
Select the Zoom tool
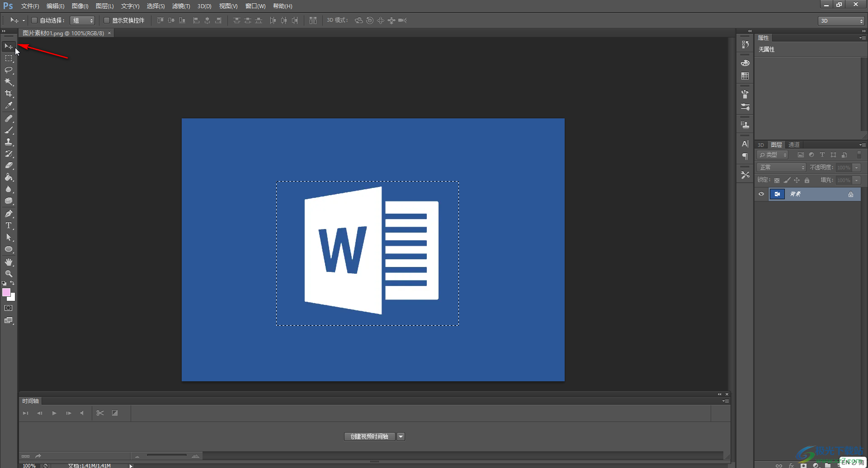[9, 274]
